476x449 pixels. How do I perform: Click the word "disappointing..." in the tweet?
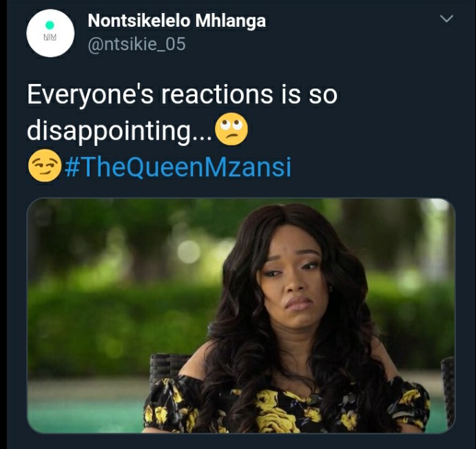click(120, 132)
